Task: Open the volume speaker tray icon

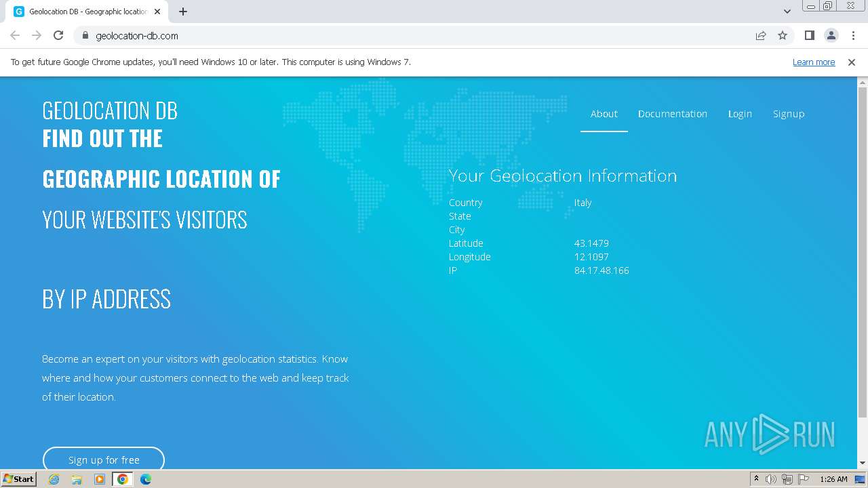Action: point(771,479)
